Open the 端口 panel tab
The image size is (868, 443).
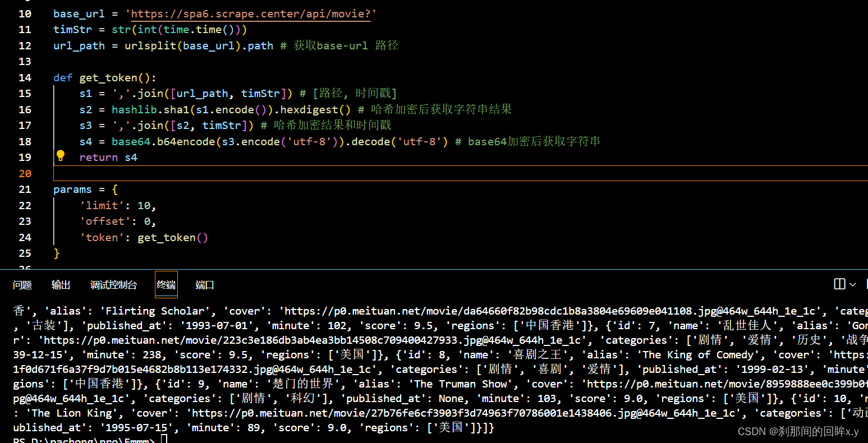coord(205,285)
